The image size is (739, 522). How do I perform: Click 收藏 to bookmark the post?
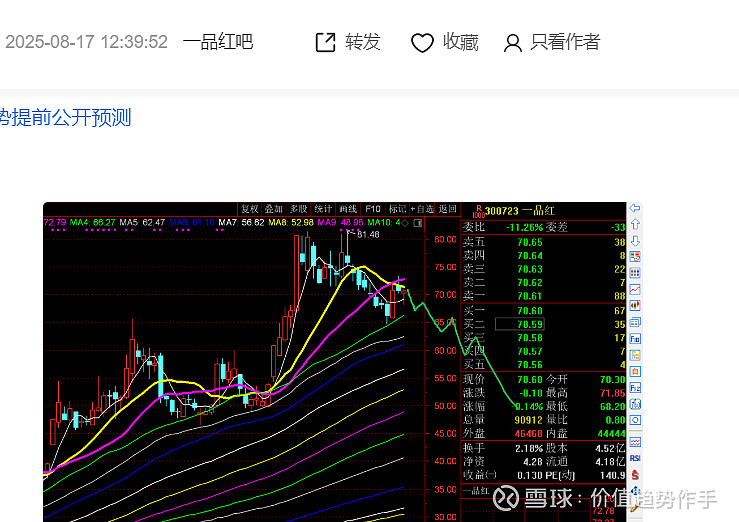click(460, 42)
